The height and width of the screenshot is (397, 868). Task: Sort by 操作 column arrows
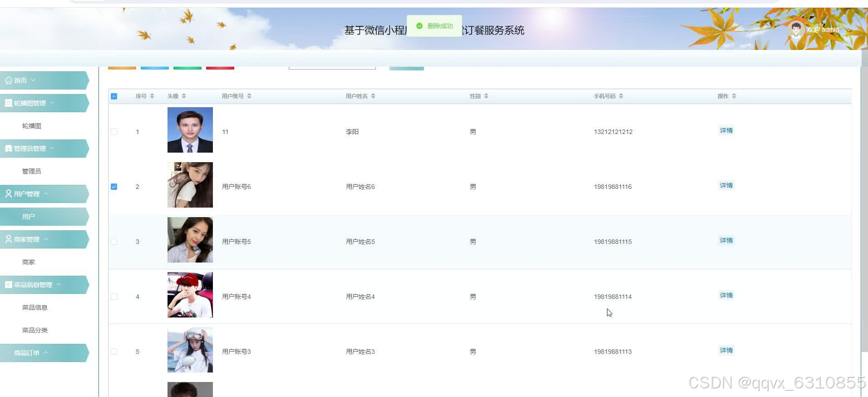(x=734, y=96)
